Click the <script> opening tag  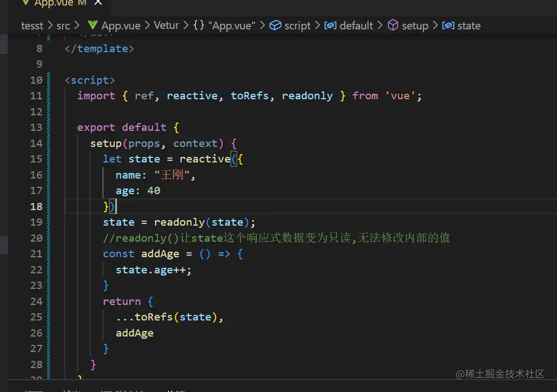(90, 80)
